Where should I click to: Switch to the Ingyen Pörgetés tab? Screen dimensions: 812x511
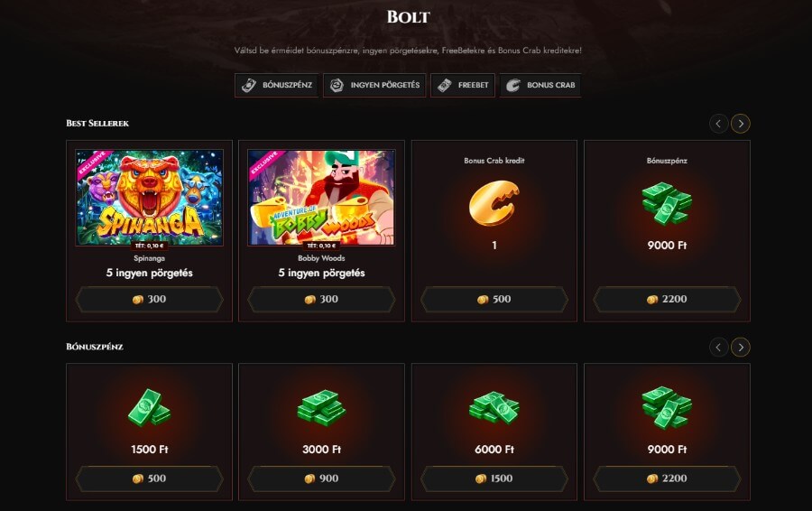(374, 85)
